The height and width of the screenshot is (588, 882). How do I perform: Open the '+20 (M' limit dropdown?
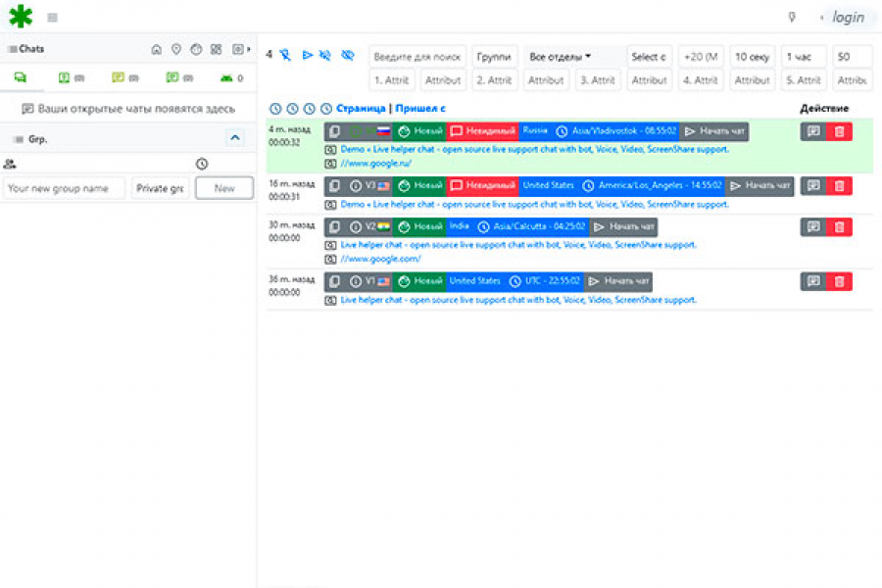click(x=701, y=56)
